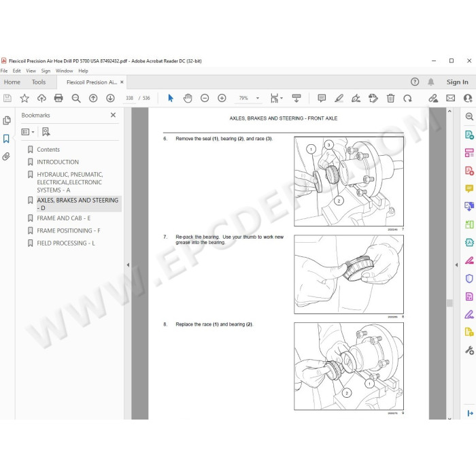Close the Bookmarks panel
The width and height of the screenshot is (476, 476).
[x=113, y=115]
